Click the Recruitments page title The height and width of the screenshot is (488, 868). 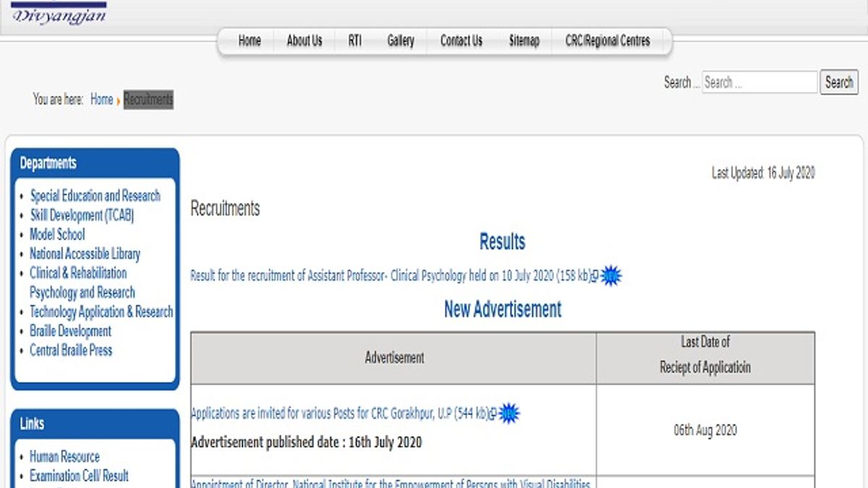[225, 209]
